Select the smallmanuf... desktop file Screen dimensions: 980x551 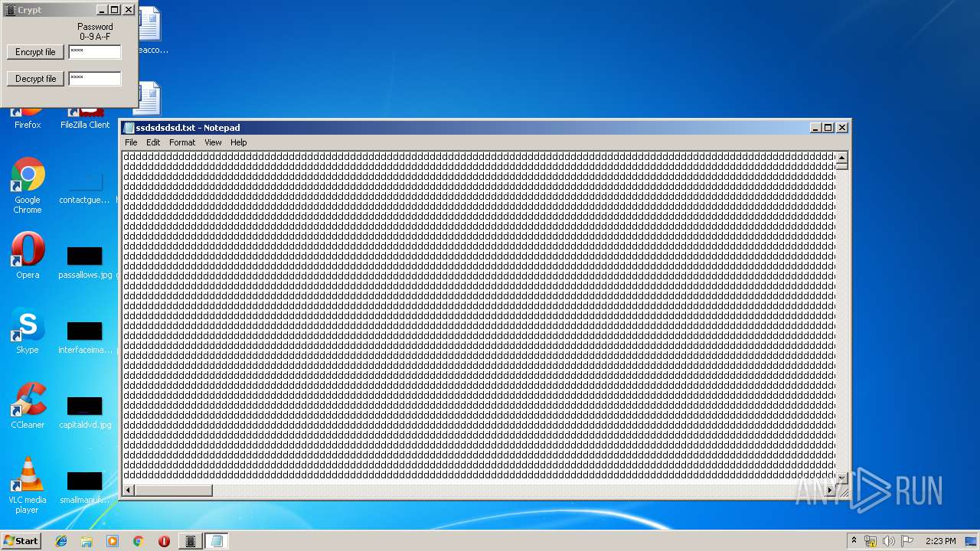point(85,487)
